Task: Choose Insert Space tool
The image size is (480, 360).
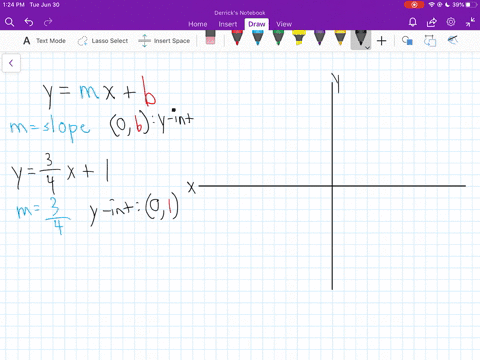Action: click(x=164, y=41)
